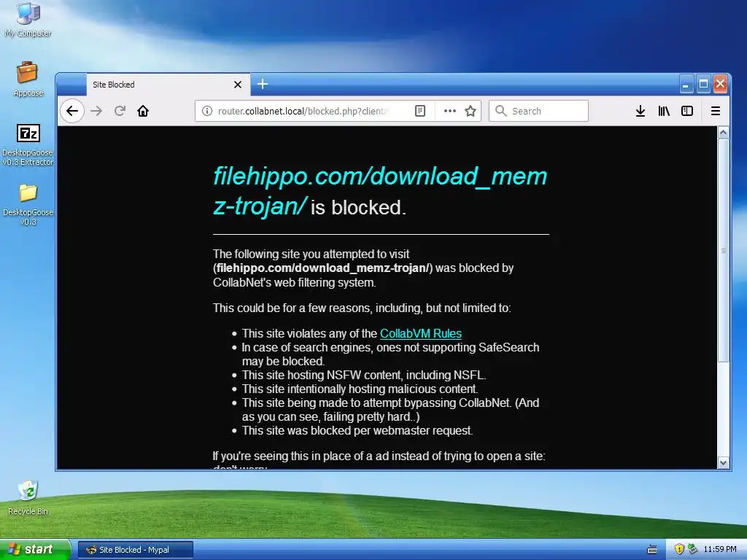This screenshot has height=560, width=747.
Task: Open the library bookshelf icon
Action: coord(664,111)
